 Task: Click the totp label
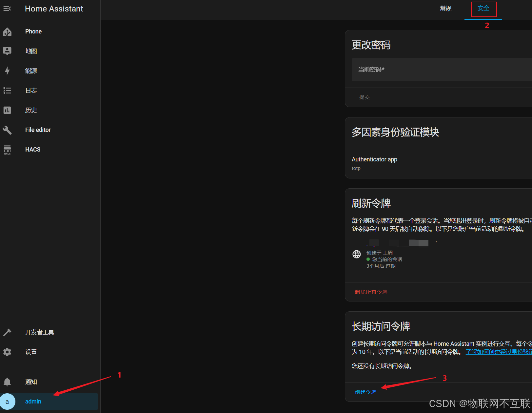click(x=356, y=168)
